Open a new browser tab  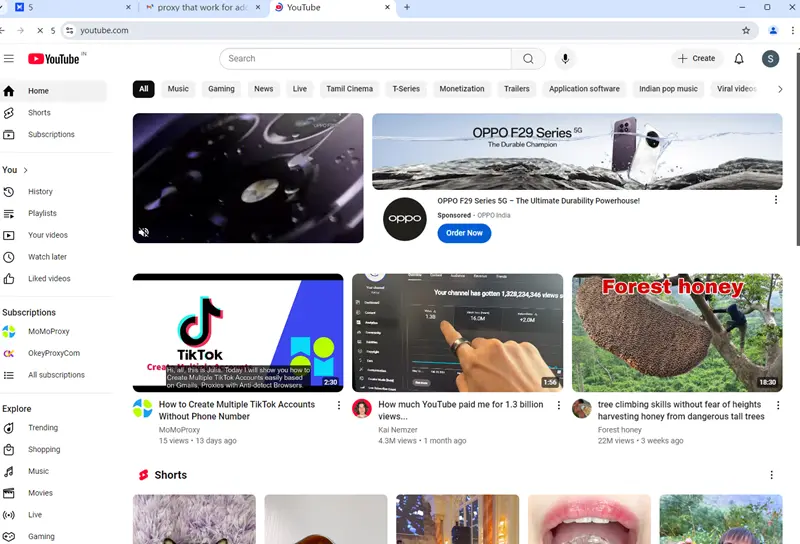[x=407, y=8]
